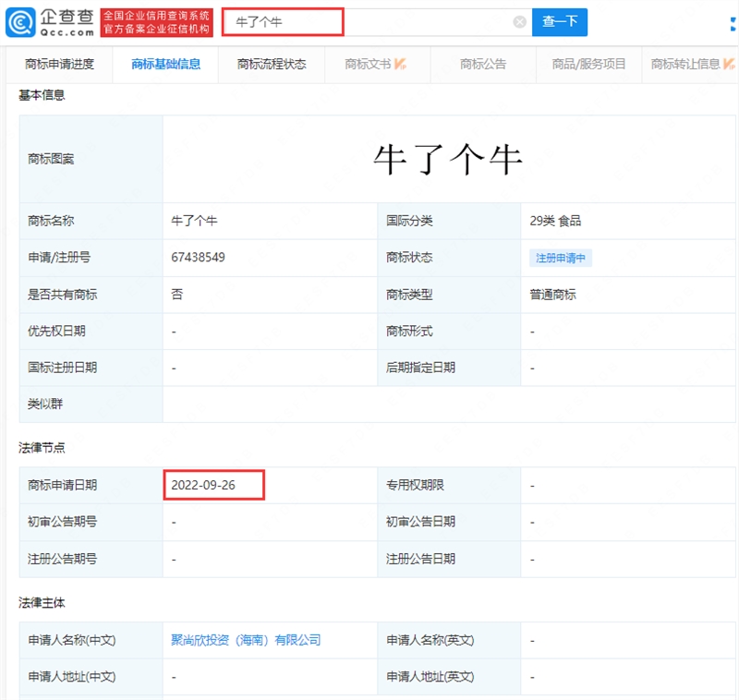Click the application date 2022-09-26
This screenshot has height=700, width=739.
coord(204,485)
